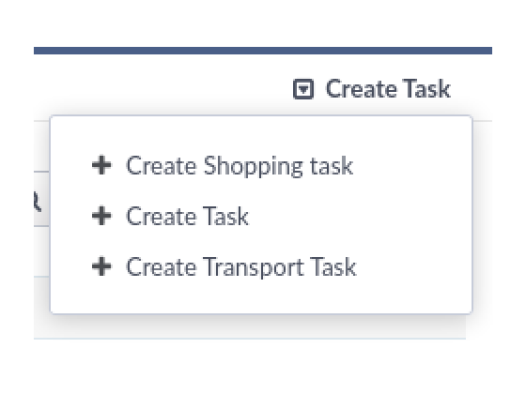Click the word Transport in the last menu entry
This screenshot has width=526, height=394.
253,268
